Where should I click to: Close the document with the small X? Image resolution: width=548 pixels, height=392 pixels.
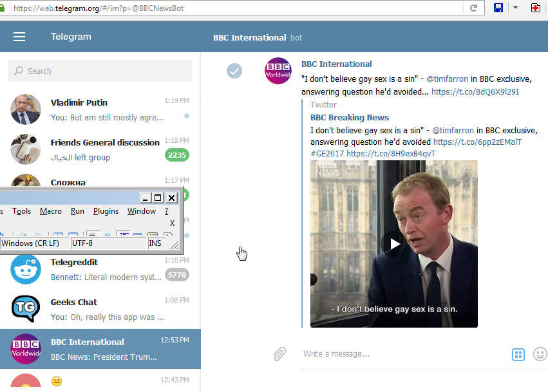click(172, 223)
